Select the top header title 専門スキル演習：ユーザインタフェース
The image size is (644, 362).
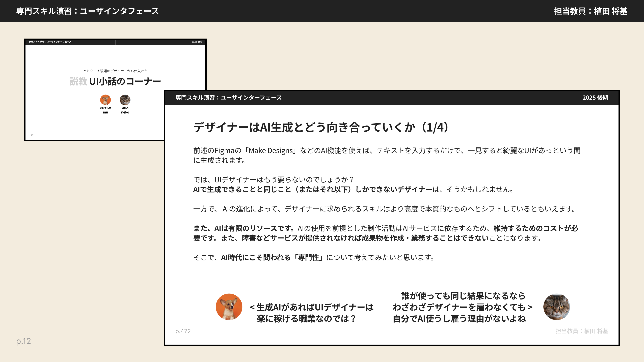[88, 11]
